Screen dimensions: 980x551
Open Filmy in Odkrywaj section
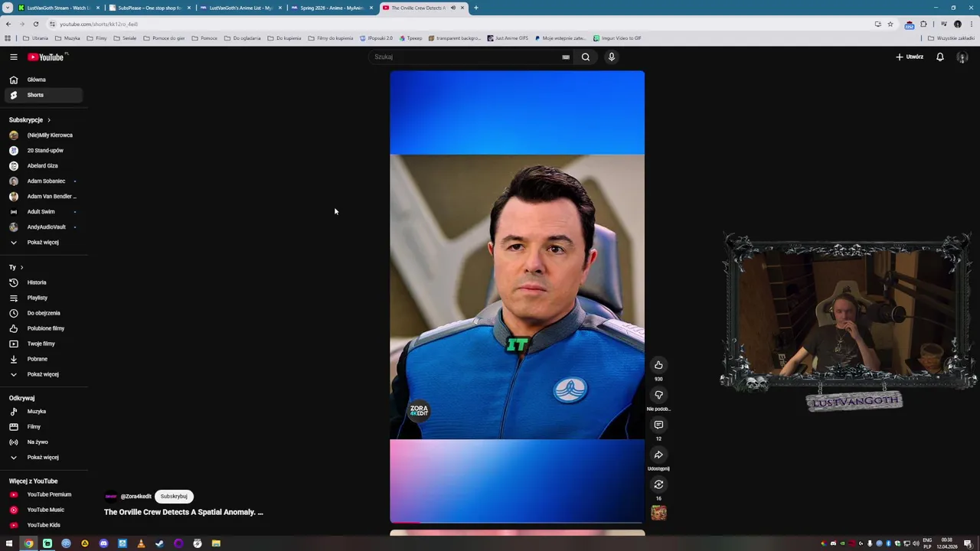tap(43, 427)
